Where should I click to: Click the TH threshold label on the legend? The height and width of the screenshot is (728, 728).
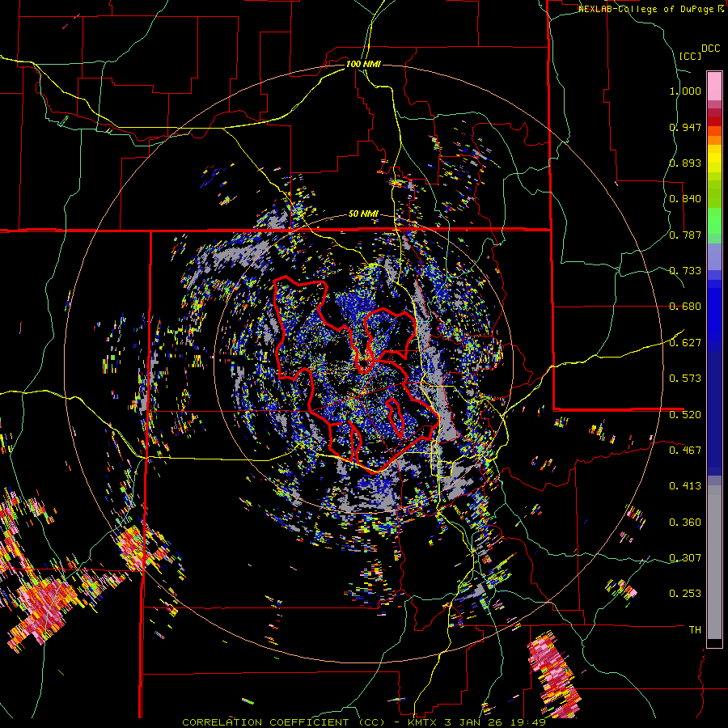tap(695, 629)
